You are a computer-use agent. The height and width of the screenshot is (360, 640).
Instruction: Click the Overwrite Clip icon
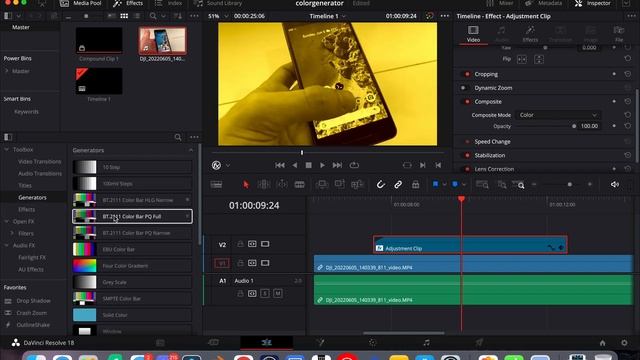tap(340, 184)
